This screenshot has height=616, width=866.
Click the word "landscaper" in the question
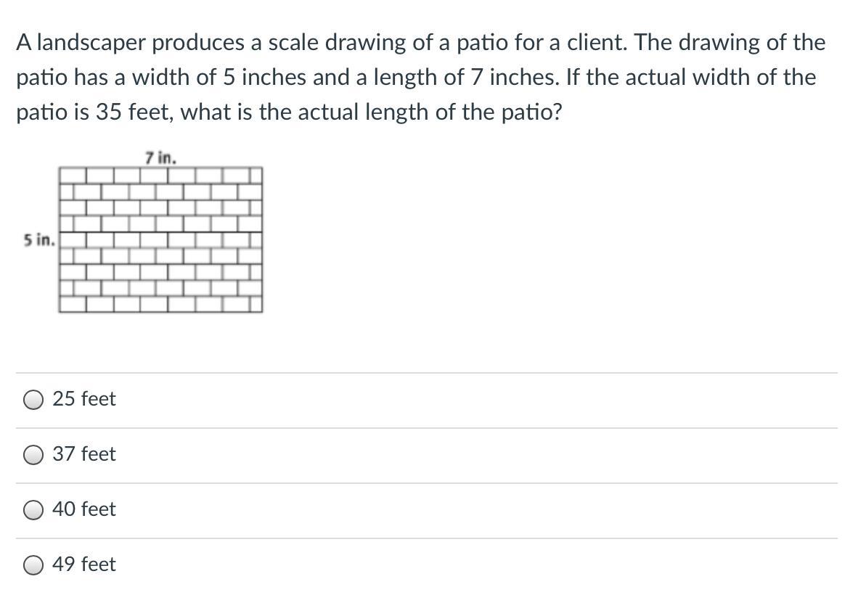coord(91,43)
